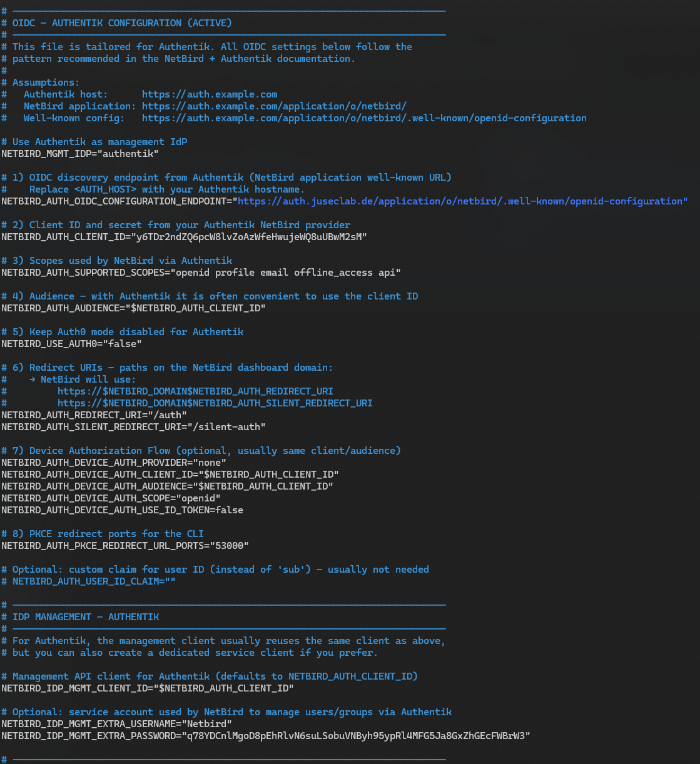Click the OIDC – AUTHENTIK CONFIGURATION (ACTIVE) header
Screen dimensions: 700x764
click(122, 23)
